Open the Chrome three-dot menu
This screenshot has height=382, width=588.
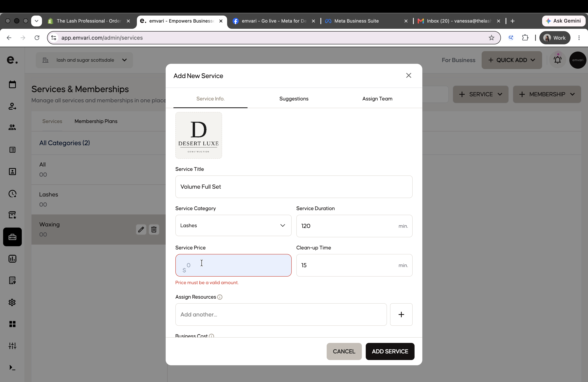pyautogui.click(x=579, y=38)
